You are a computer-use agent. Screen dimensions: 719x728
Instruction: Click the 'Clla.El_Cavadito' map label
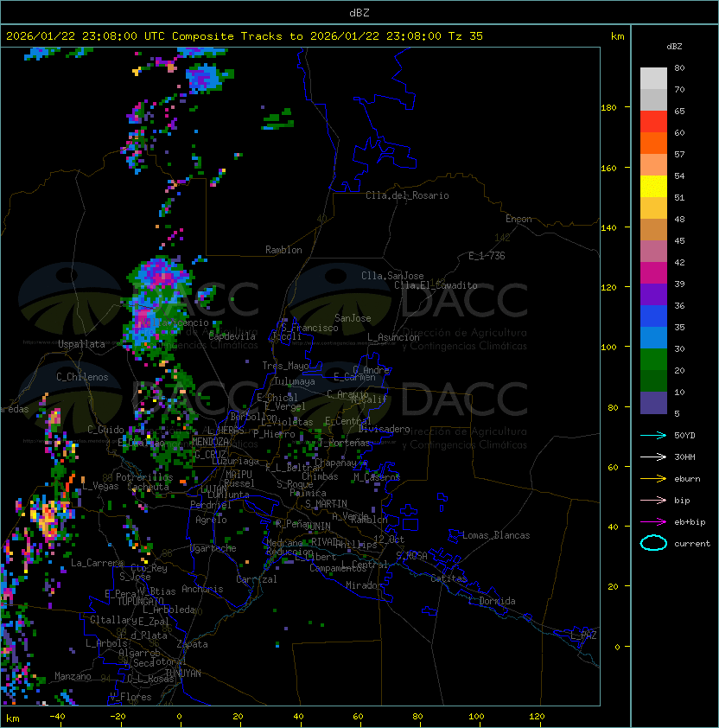tap(436, 285)
